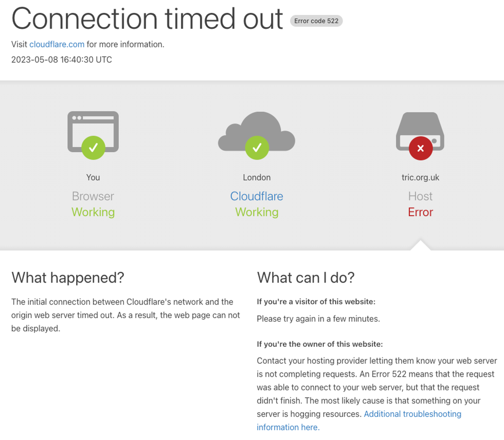Click the green checkmark on browser icon
Viewport: 504px width, 440px height.
(93, 148)
